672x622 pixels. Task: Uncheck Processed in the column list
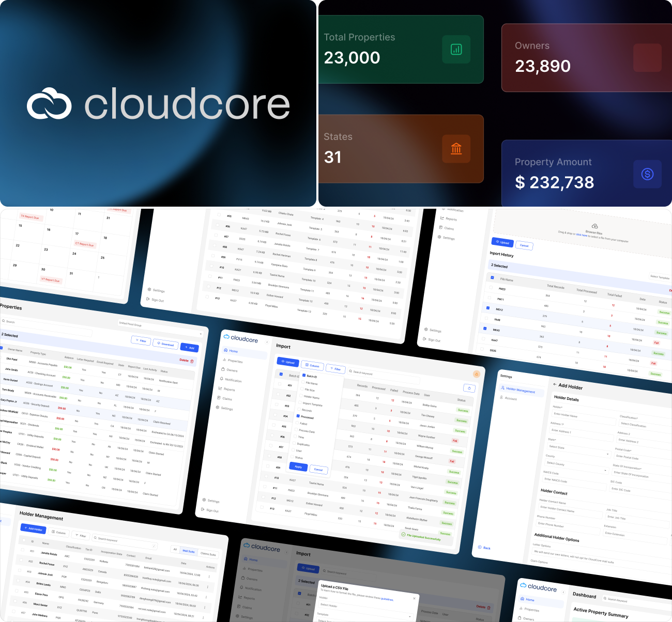click(298, 416)
